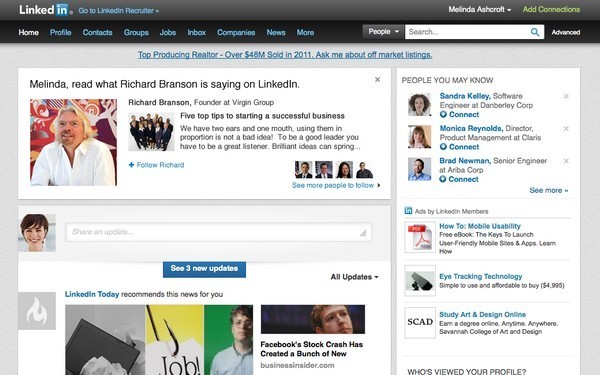
Task: Click the group photo thumbnail in Branson's article
Action: click(151, 132)
